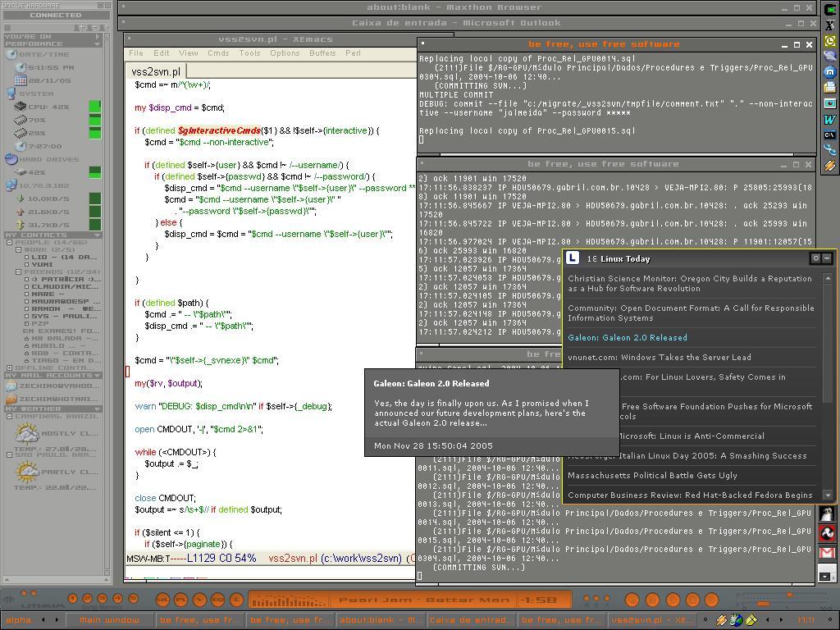The image size is (840, 630).
Task: Collapse the Friends (12/34) contact group
Action: (x=18, y=272)
